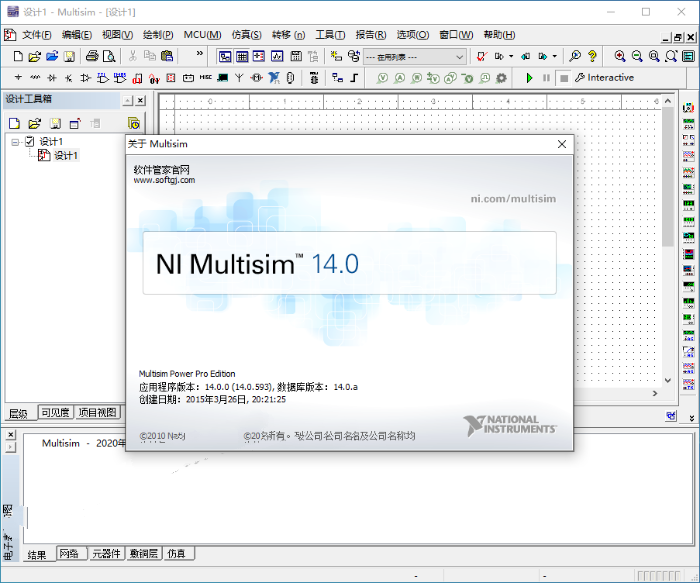Open the 仿真(S) menu
Viewport: 700px width, 583px height.
(246, 35)
